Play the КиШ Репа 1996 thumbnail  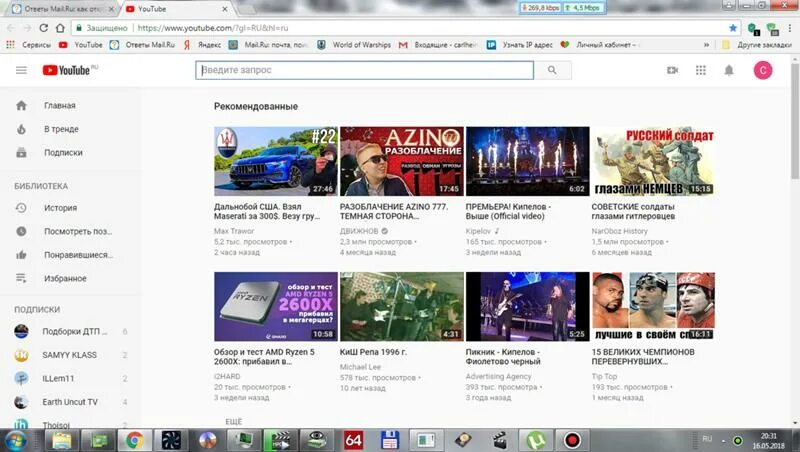tap(402, 307)
